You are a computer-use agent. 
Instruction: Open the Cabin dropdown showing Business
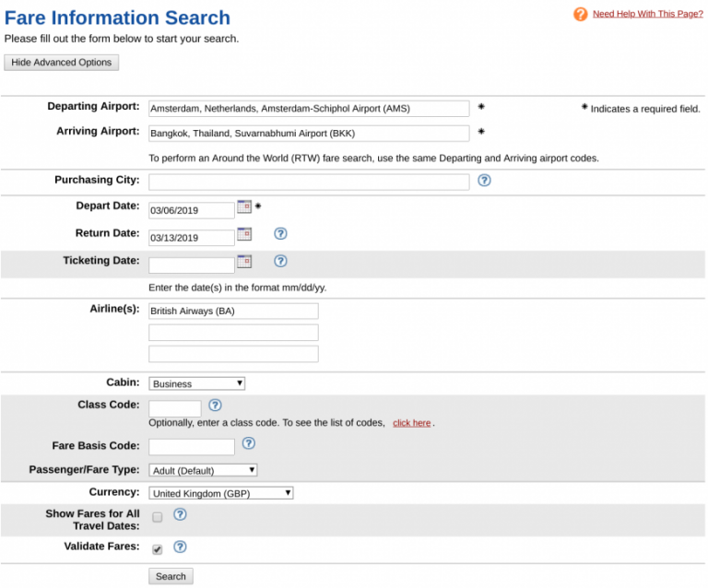coord(197,383)
